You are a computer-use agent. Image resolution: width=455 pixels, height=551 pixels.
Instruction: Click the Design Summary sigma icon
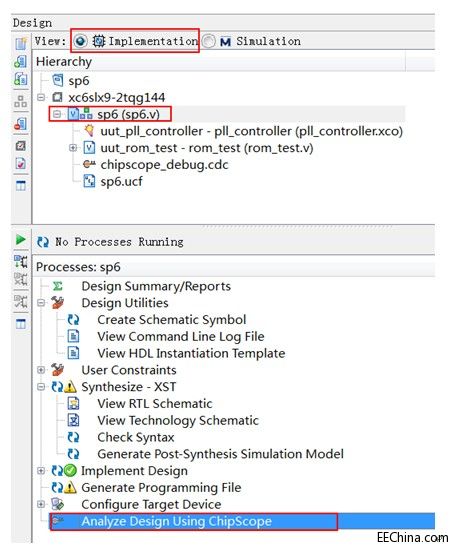(x=57, y=286)
